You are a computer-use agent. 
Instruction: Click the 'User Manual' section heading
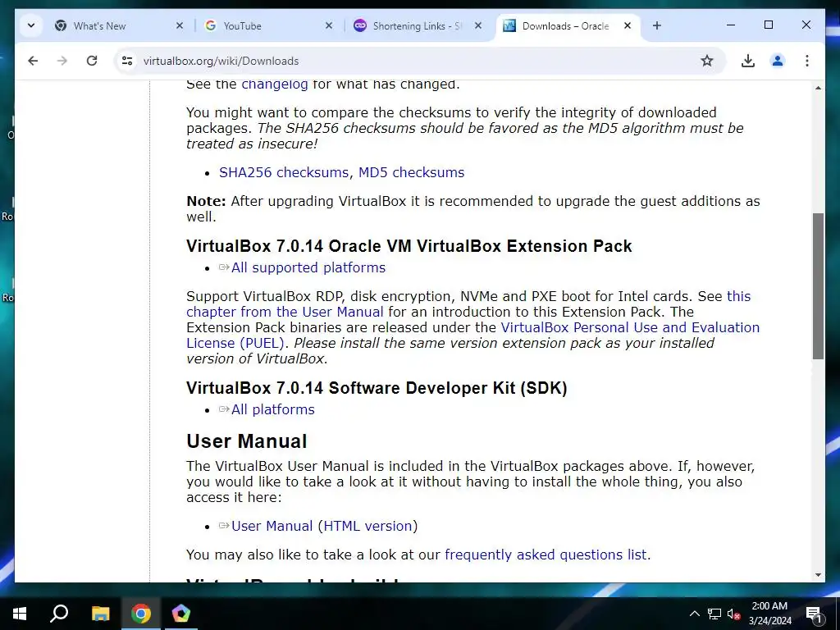(x=246, y=441)
